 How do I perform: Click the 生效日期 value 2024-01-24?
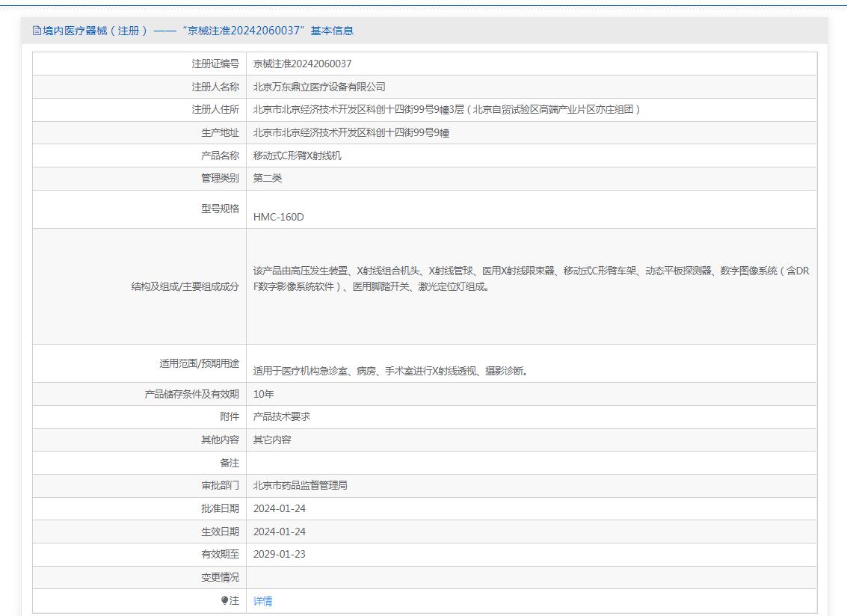280,532
